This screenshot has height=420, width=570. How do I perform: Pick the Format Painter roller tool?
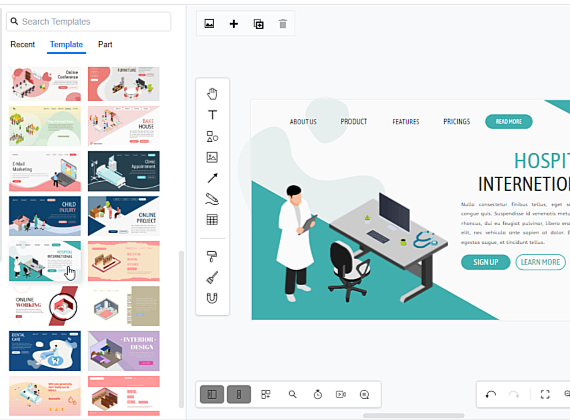click(x=212, y=256)
